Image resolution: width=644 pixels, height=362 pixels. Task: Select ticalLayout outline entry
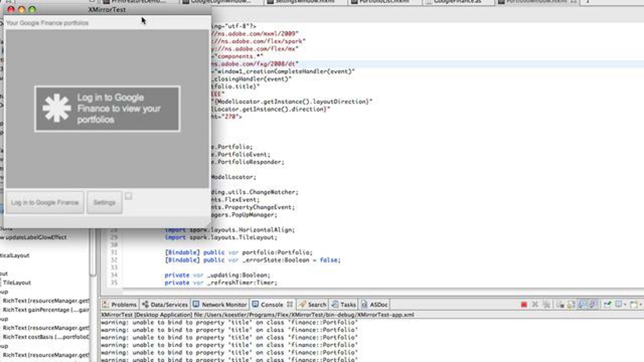pos(14,255)
